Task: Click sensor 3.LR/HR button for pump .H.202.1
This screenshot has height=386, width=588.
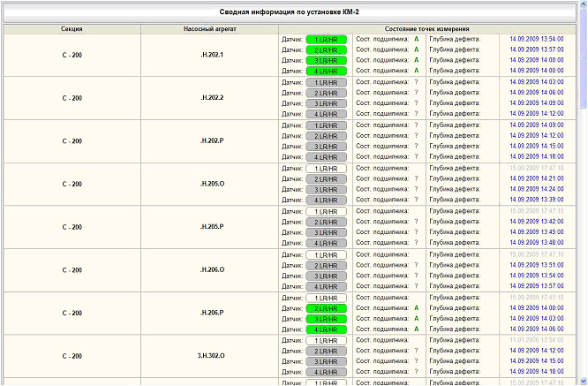Action: tap(326, 60)
